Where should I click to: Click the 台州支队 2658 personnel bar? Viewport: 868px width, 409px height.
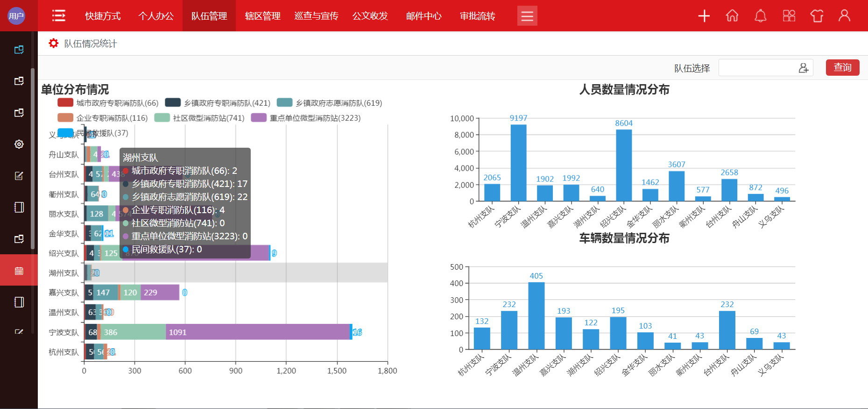point(729,190)
